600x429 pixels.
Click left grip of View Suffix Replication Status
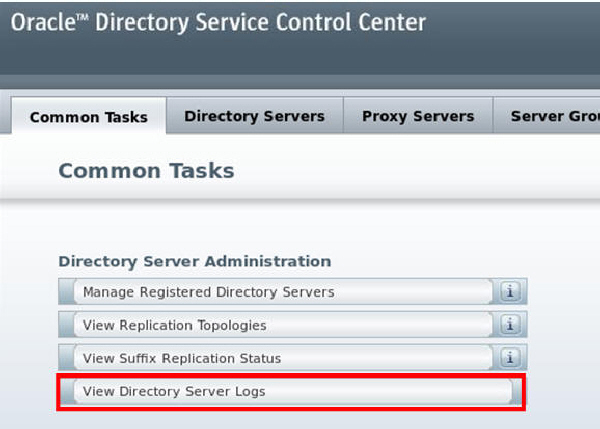(68, 358)
